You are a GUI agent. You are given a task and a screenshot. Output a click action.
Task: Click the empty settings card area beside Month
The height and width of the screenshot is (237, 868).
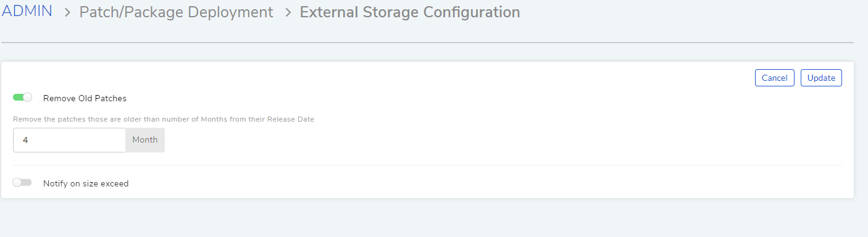(x=494, y=140)
